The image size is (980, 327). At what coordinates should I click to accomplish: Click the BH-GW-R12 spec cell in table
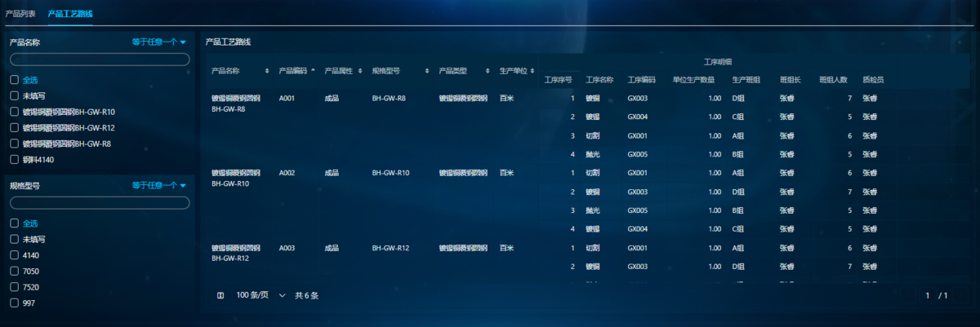[x=390, y=248]
